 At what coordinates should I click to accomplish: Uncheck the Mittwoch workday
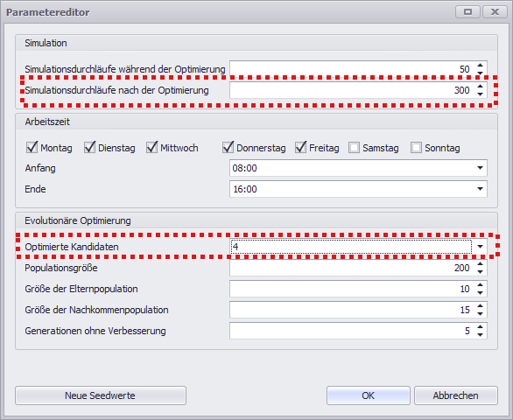tap(151, 148)
